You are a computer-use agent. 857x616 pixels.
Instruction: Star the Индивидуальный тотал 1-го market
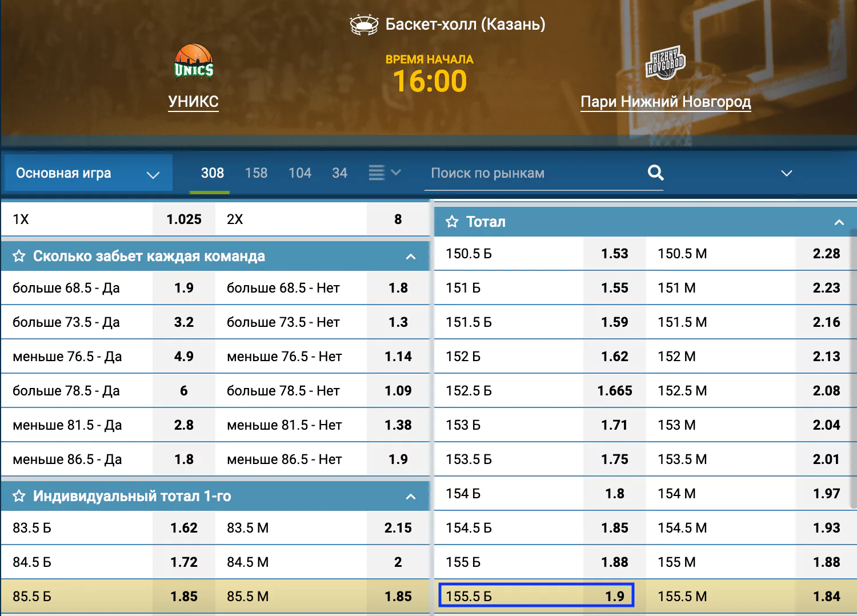pos(19,496)
